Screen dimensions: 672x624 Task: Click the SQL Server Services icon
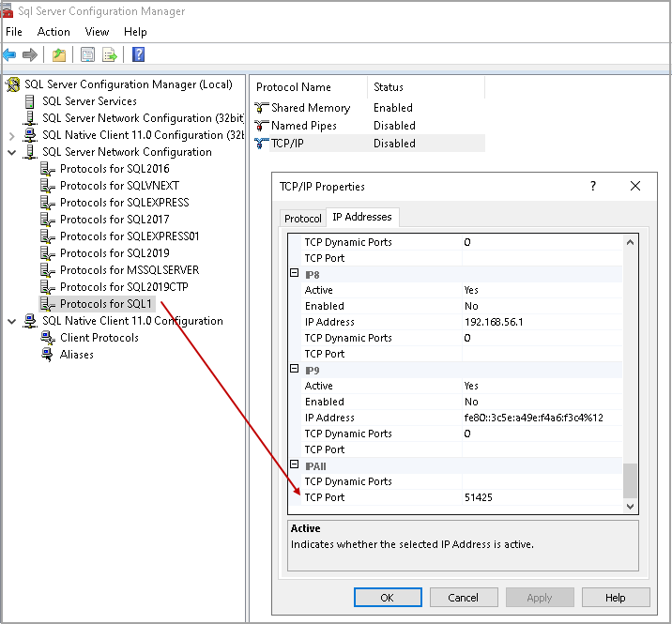click(x=30, y=101)
